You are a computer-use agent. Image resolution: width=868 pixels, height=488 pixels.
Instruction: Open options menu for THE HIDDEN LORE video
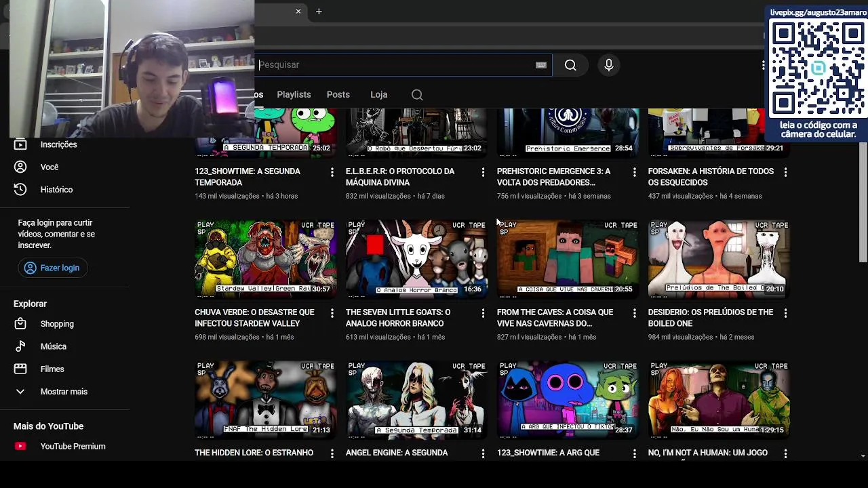(x=332, y=453)
